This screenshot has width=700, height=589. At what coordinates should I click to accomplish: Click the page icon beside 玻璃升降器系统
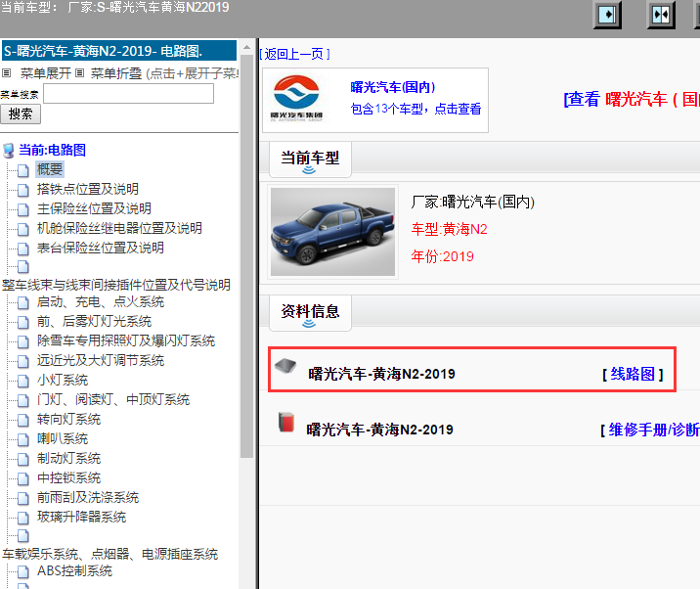pyautogui.click(x=23, y=518)
